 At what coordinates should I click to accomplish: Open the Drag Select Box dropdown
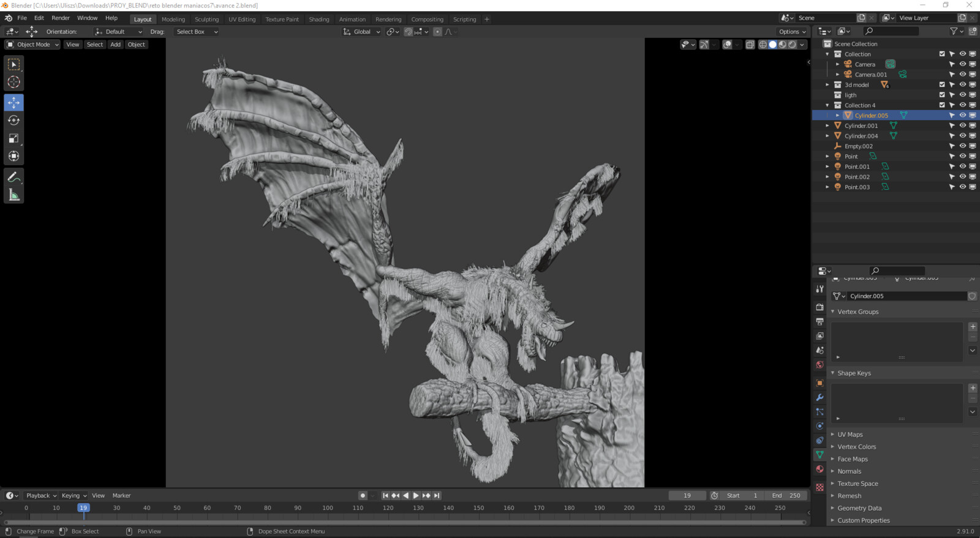(196, 32)
